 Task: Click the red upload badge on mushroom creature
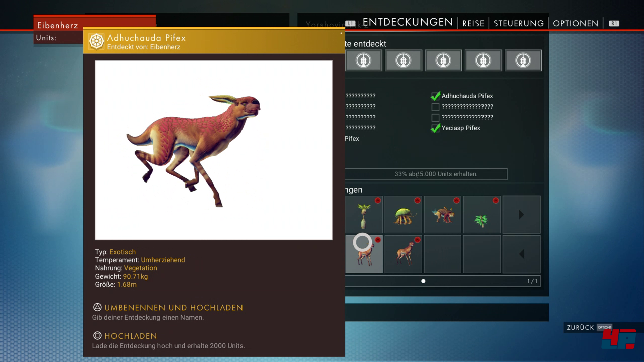(417, 201)
